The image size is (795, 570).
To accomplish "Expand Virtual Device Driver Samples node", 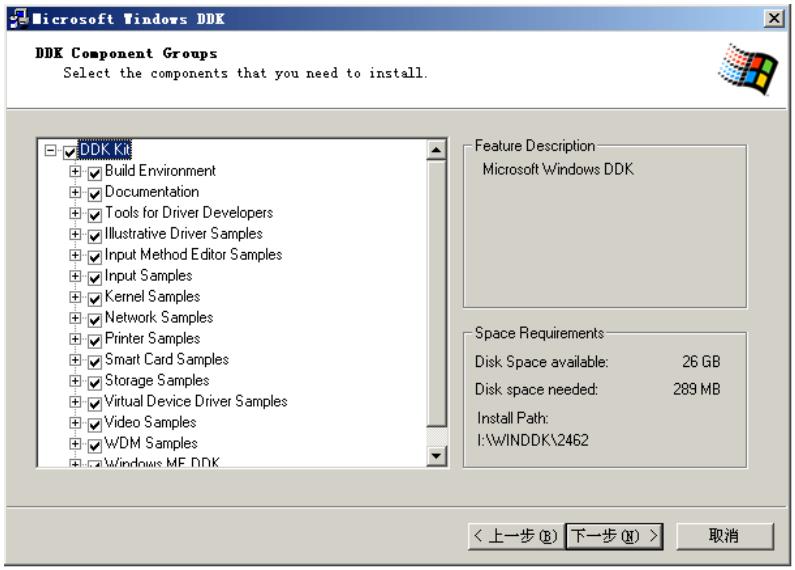I will coord(75,402).
